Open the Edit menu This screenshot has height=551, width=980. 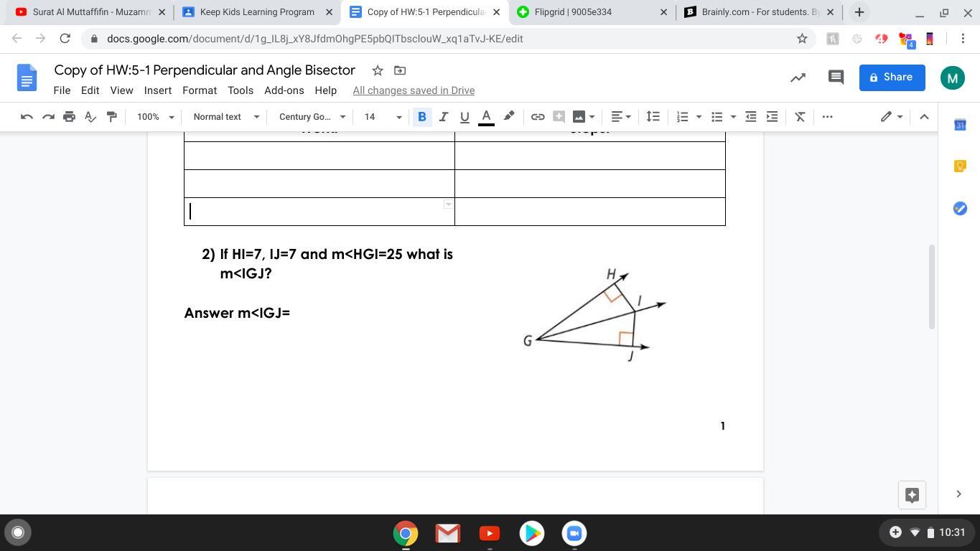[x=90, y=90]
